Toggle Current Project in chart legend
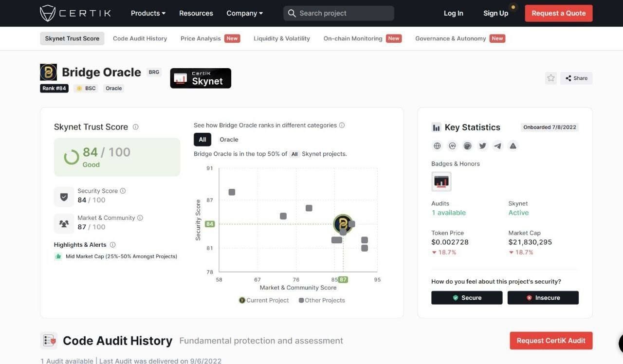This screenshot has height=364, width=623. pos(264,300)
